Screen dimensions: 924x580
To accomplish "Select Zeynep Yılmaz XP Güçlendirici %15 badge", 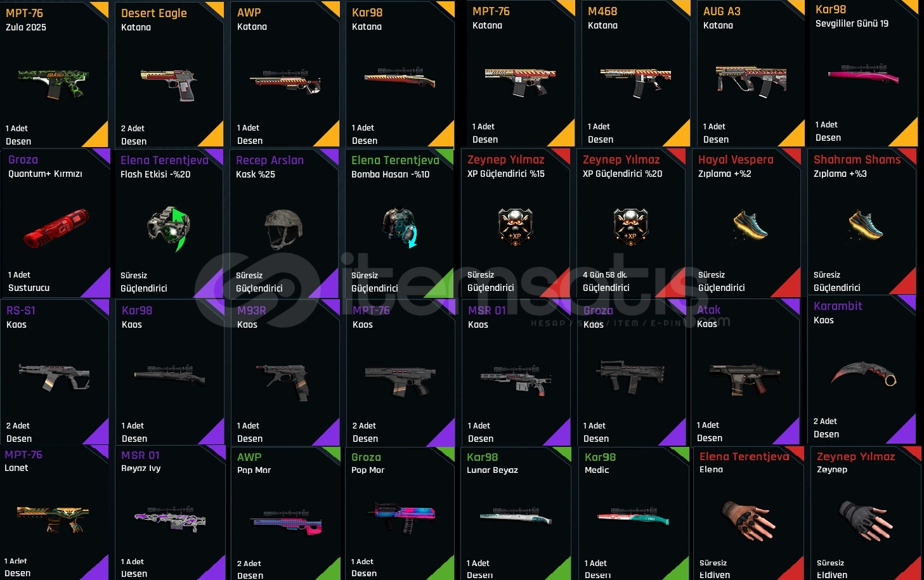I will point(515,226).
